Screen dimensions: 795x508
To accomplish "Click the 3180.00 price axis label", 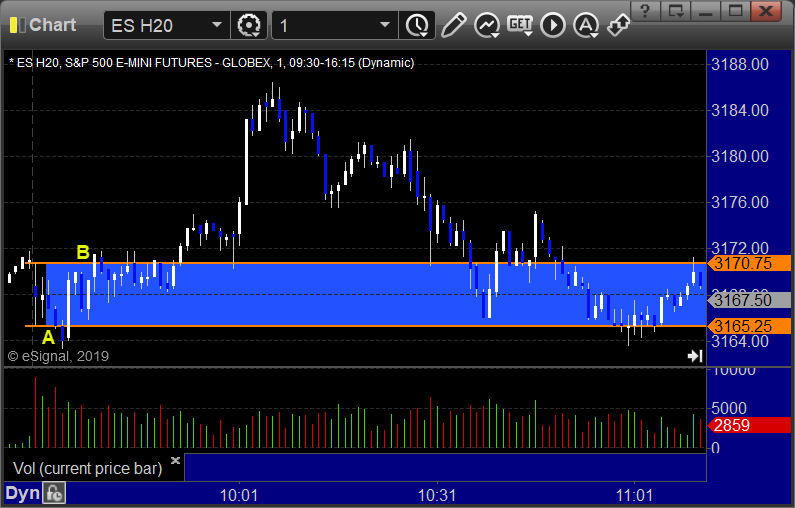I will pyautogui.click(x=740, y=156).
